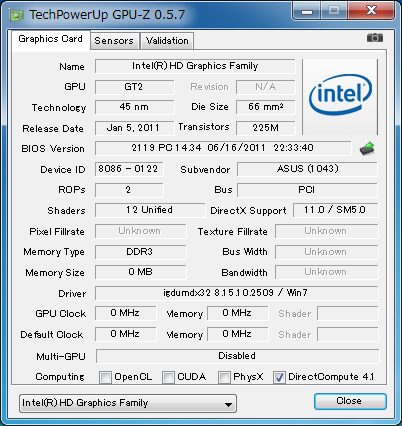Enable the OpenCL checkbox
Screen dimensions: 402x426
105,377
